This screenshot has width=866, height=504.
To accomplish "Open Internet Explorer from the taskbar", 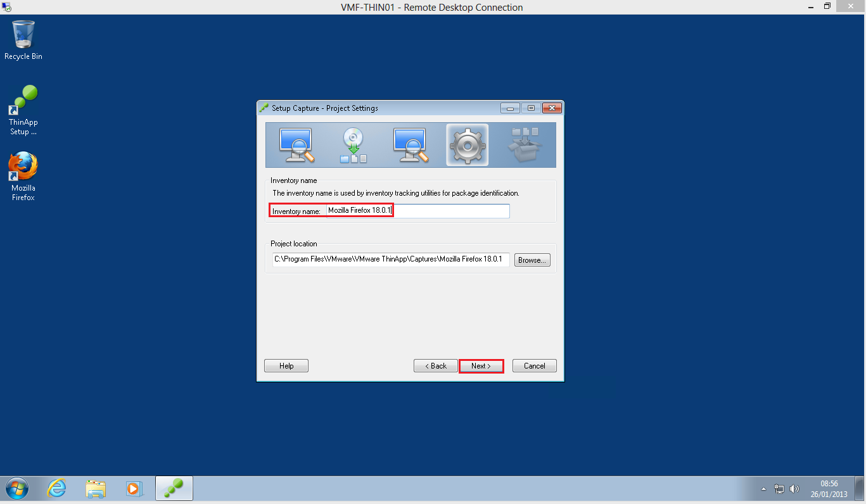I will 57,488.
